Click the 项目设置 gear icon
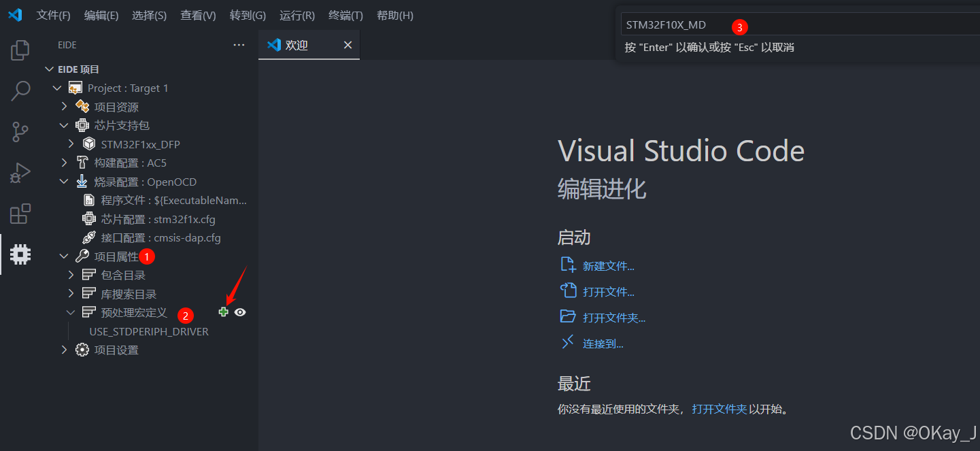 click(x=82, y=350)
